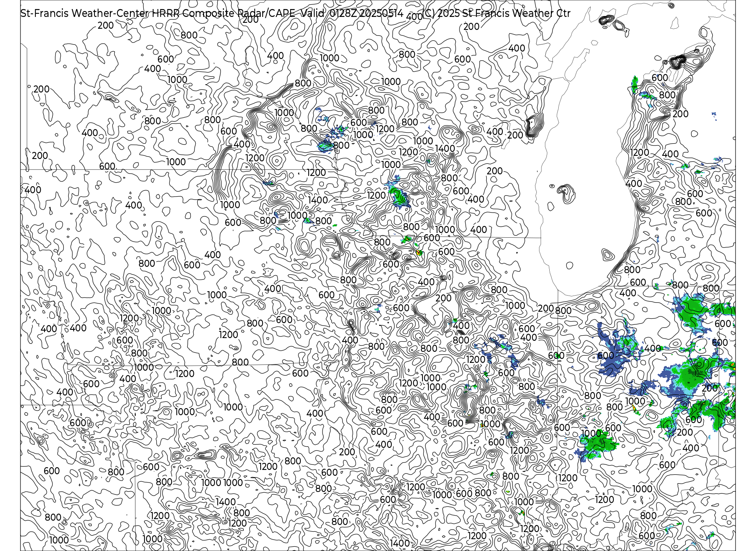
Task: Click the "(C) 2025 St Francis Weather Ctr" copyright
Action: [496, 13]
